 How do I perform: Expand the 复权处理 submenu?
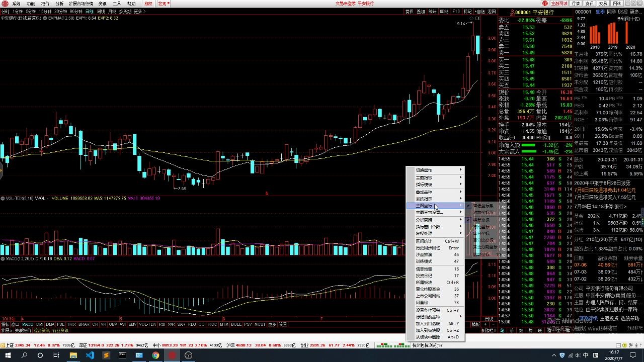point(435,233)
